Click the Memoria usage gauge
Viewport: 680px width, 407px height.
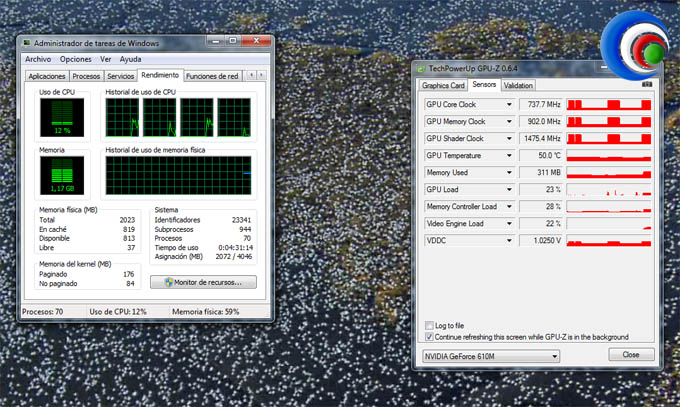[62, 175]
